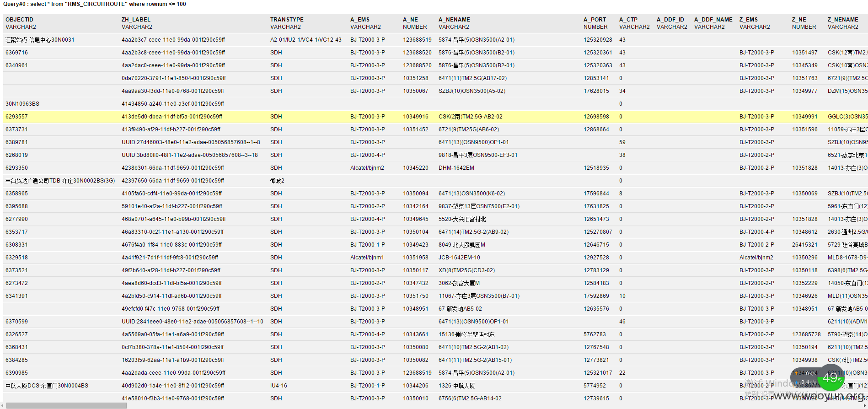Screen dimensions: 868x409
Task: Click ZH_LABEL 0da70220-3791-11e1-8504-001f290c59ff
Action: click(x=174, y=78)
